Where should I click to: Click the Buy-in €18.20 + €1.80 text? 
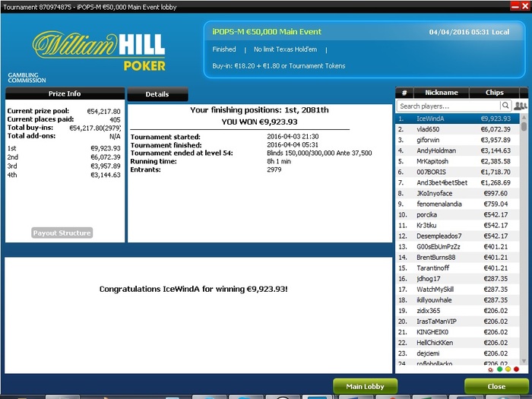coord(279,66)
